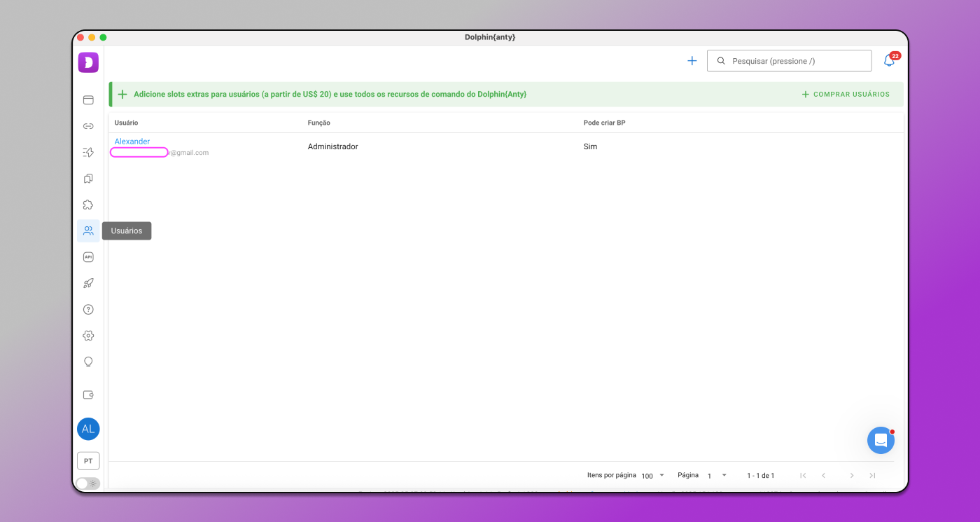This screenshot has height=522, width=980.
Task: Open the chat support bubble
Action: 881,440
